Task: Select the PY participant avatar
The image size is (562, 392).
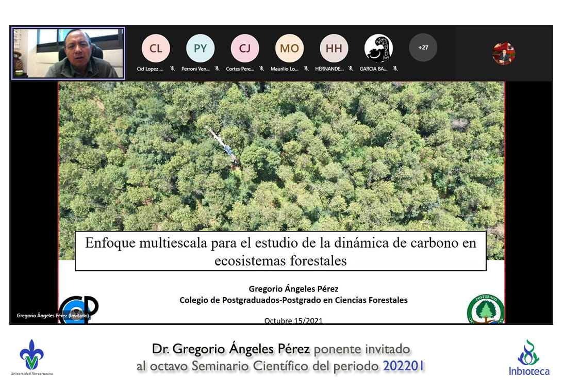Action: [200, 48]
